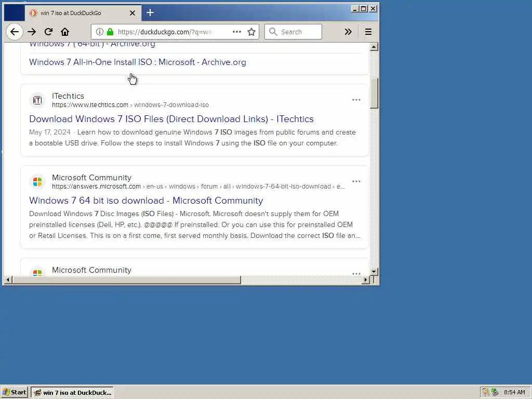The image size is (532, 399).
Task: Open the browser home page
Action: click(x=65, y=32)
